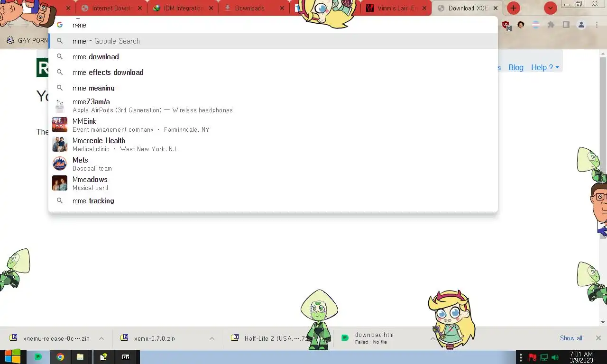Expand options for xqemu-release zip
Viewport: 607px width, 364px height.
click(101, 338)
